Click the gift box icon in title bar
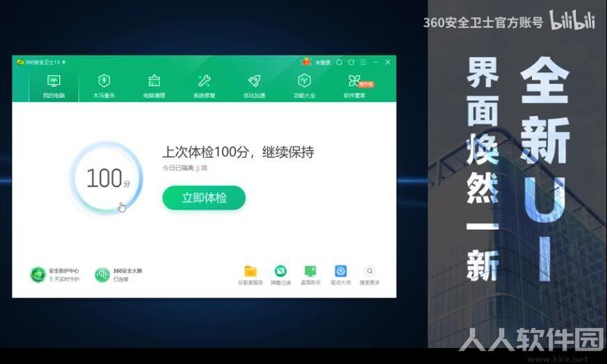The image size is (607, 364). click(x=306, y=62)
